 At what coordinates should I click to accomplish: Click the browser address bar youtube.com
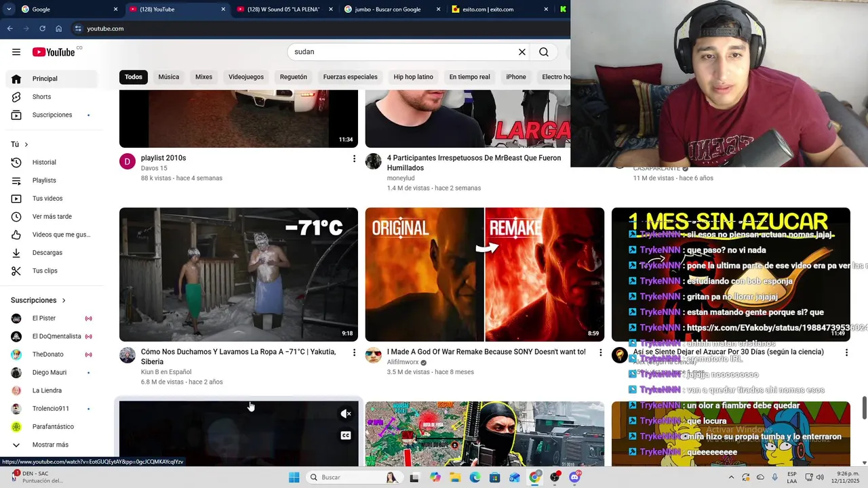coord(105,28)
